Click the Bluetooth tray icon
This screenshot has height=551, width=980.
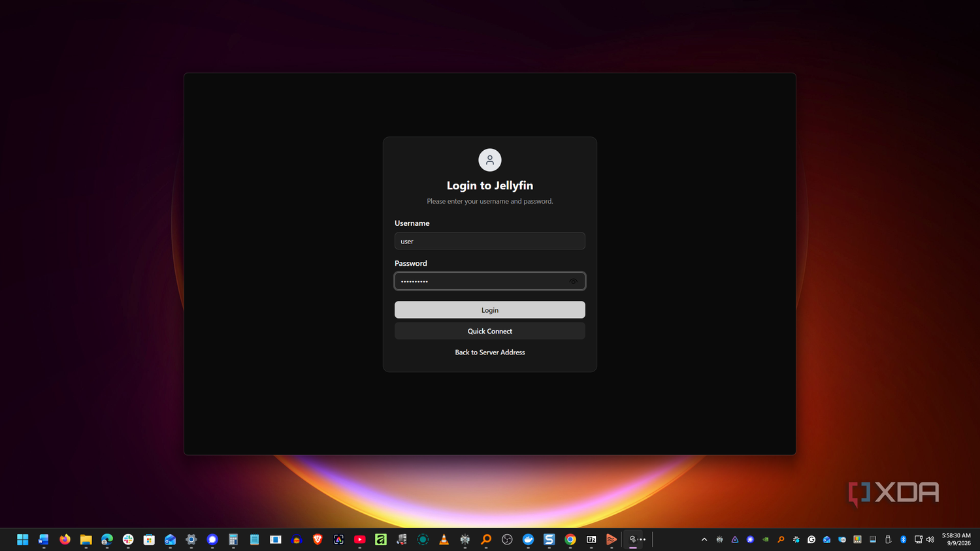[x=904, y=539]
